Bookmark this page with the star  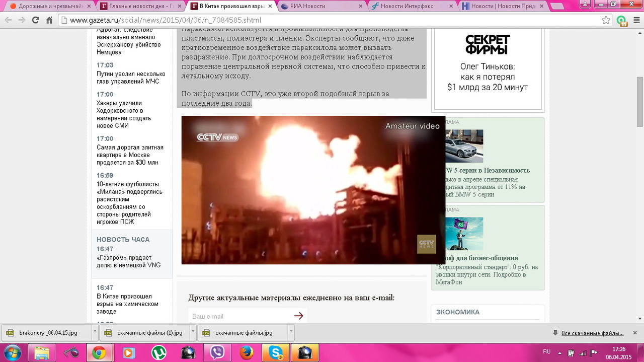coord(606,20)
